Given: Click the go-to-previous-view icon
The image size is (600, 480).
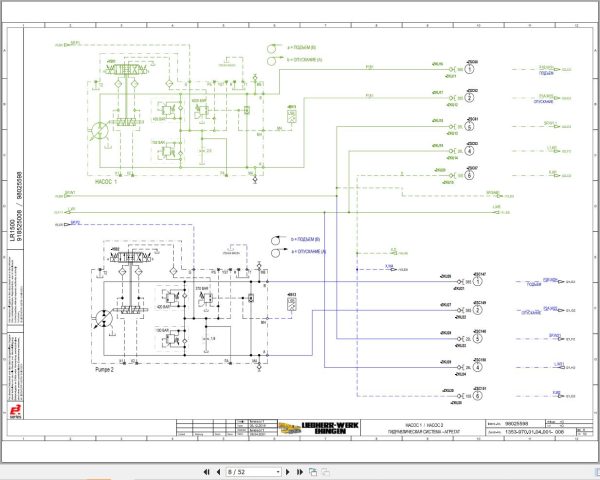Looking at the screenshot, I should pos(313,472).
